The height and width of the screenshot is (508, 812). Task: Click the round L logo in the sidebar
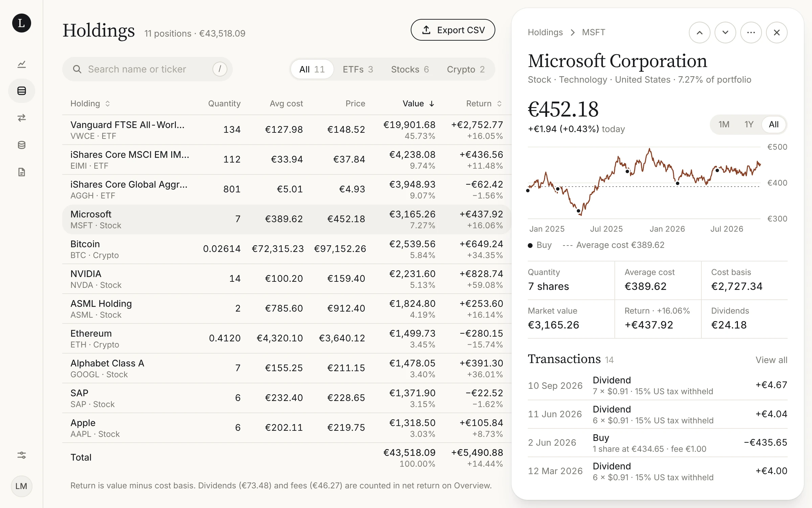point(22,23)
